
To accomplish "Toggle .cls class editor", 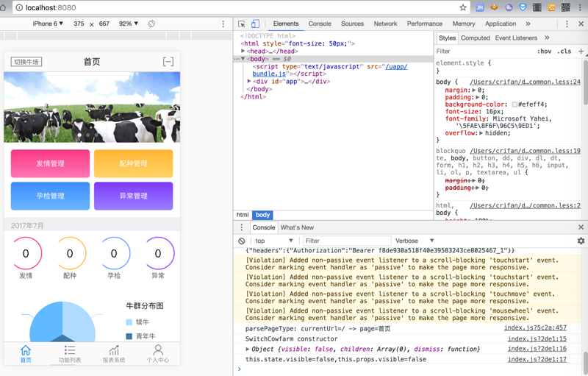I will click(x=564, y=52).
